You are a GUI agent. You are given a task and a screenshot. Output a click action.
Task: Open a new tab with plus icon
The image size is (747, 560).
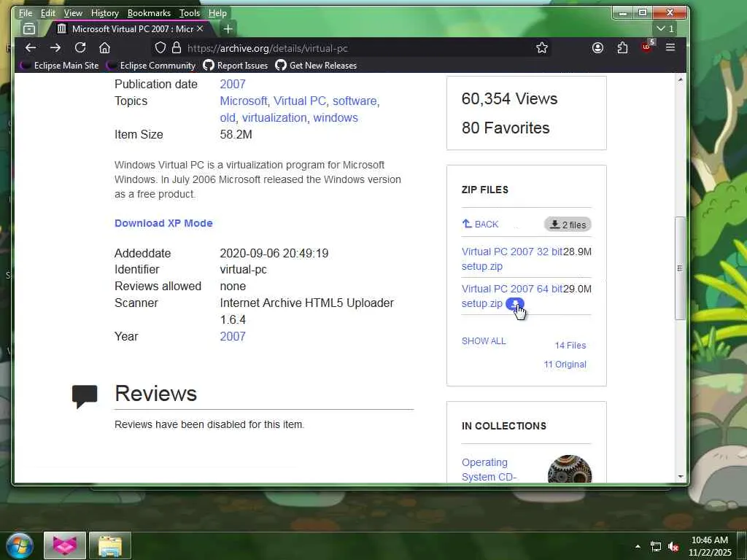click(228, 29)
